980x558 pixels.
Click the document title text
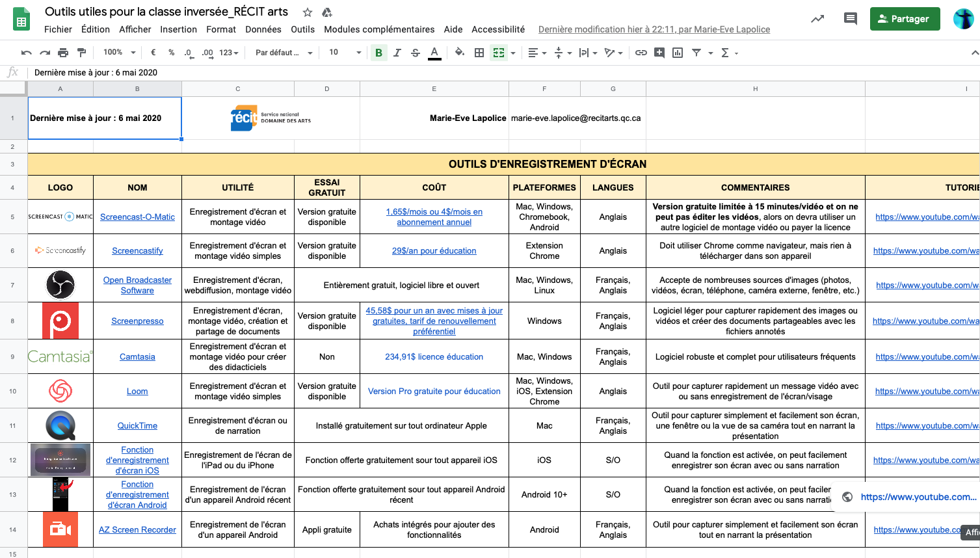(x=166, y=12)
